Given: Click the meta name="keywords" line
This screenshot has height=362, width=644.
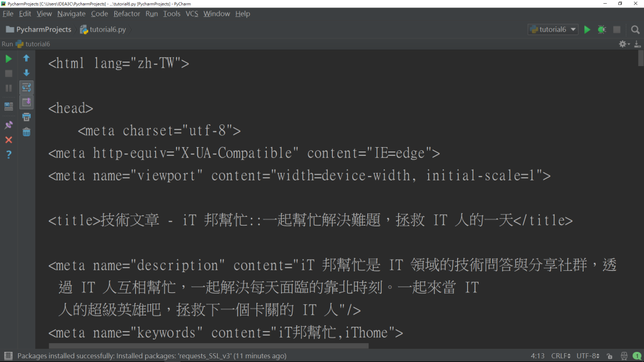Looking at the screenshot, I should [x=226, y=333].
